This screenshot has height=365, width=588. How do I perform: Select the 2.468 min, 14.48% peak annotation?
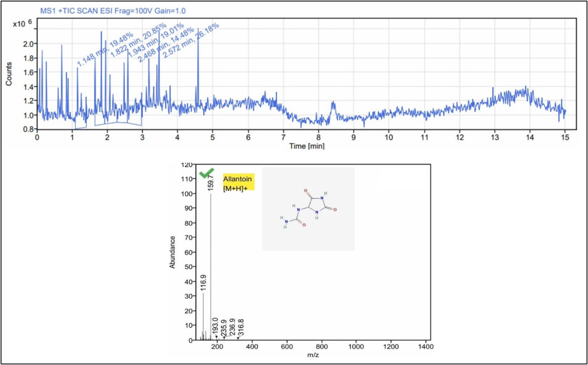[x=166, y=45]
